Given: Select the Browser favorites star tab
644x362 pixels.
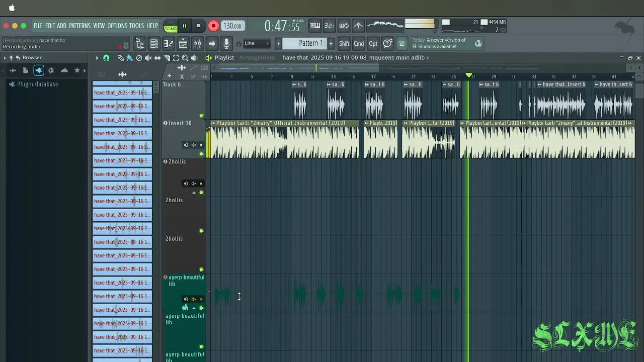Looking at the screenshot, I should click(77, 70).
